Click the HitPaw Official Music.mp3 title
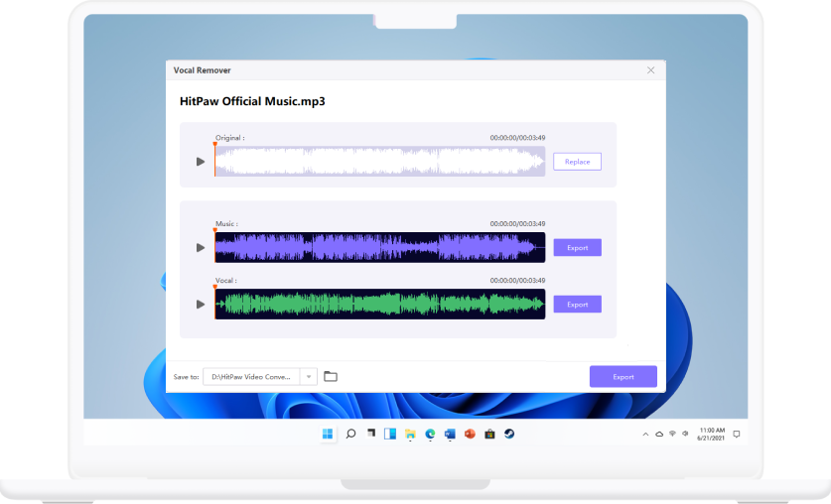 click(x=252, y=101)
